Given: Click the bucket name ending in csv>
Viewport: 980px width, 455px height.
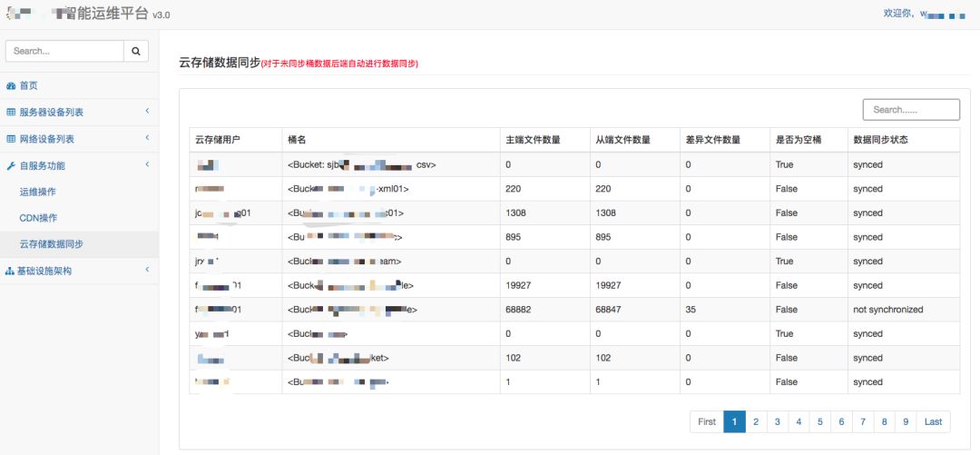Looking at the screenshot, I should coord(362,164).
